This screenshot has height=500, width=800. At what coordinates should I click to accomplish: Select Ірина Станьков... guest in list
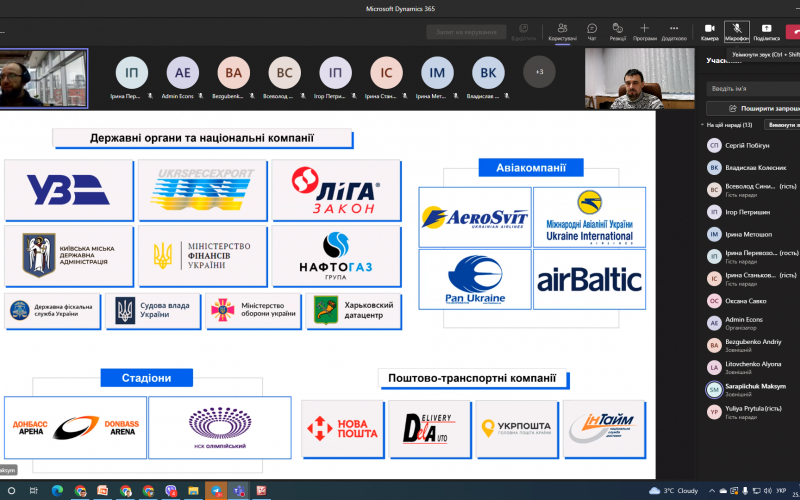click(x=752, y=279)
